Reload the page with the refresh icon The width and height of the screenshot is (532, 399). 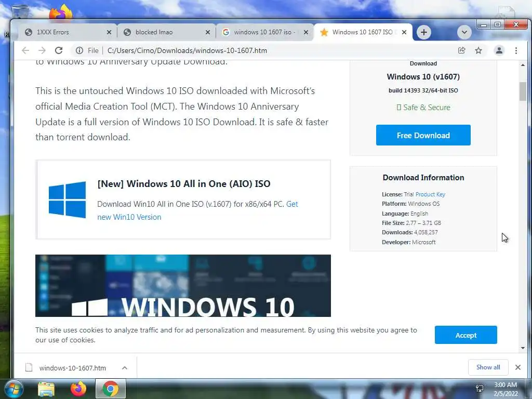click(x=59, y=50)
